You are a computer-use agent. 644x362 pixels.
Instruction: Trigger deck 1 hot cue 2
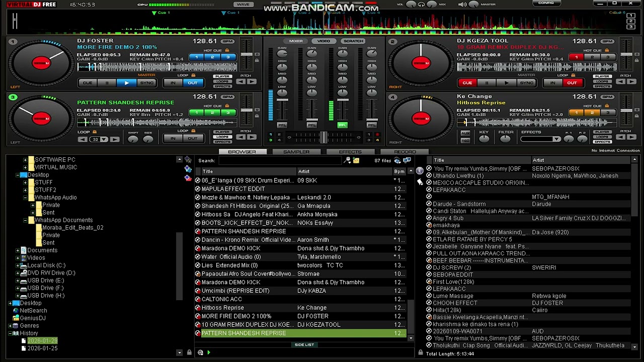(x=212, y=57)
